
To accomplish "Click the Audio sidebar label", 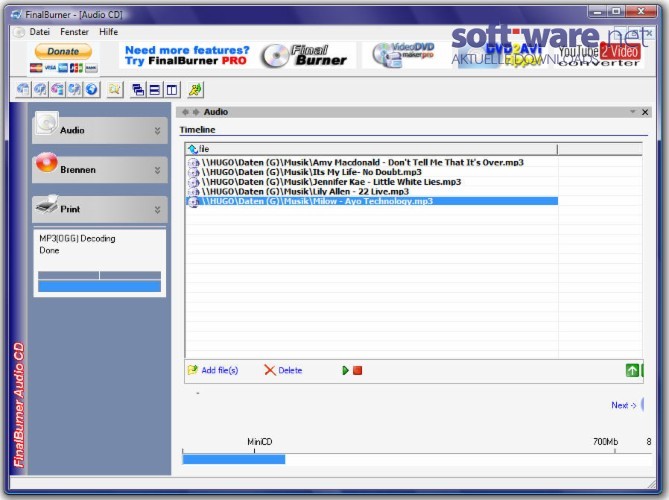I will click(x=72, y=131).
